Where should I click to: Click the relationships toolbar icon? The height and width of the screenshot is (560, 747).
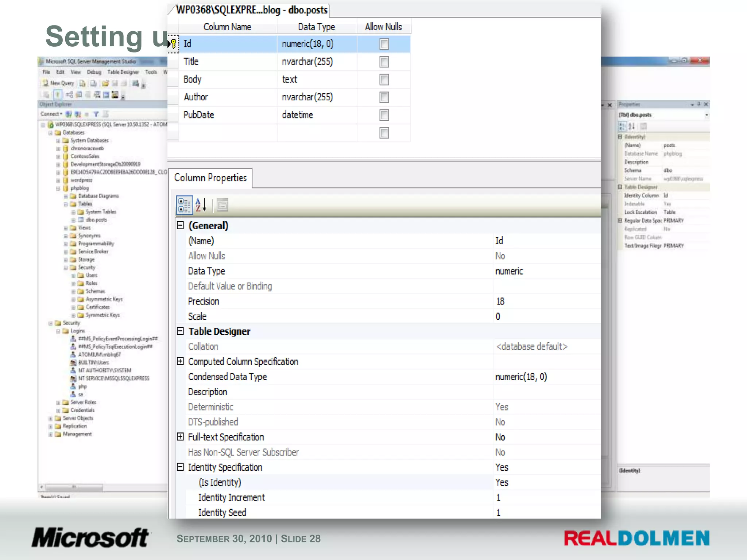(x=69, y=95)
